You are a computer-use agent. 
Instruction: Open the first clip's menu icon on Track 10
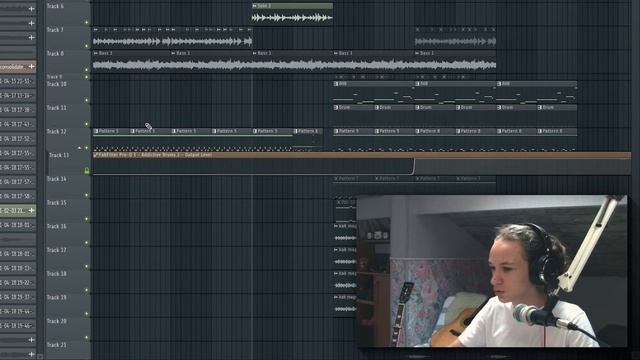(x=336, y=84)
